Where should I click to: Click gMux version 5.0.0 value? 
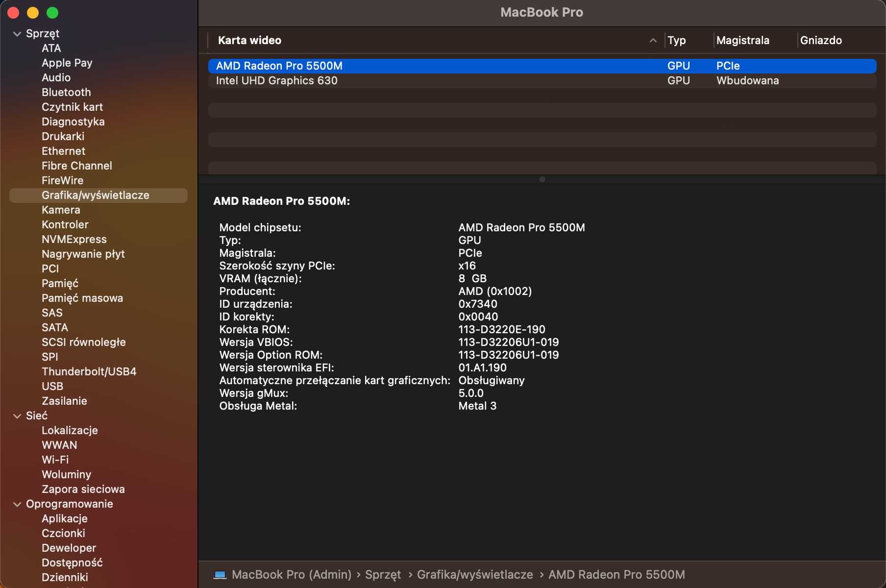(x=471, y=393)
